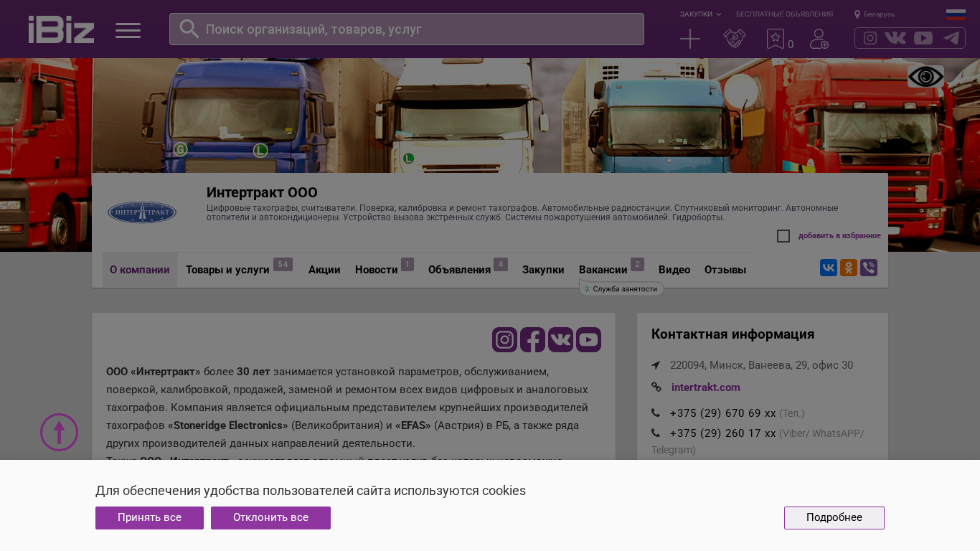Open the favorites star bookmark icon

tap(776, 39)
